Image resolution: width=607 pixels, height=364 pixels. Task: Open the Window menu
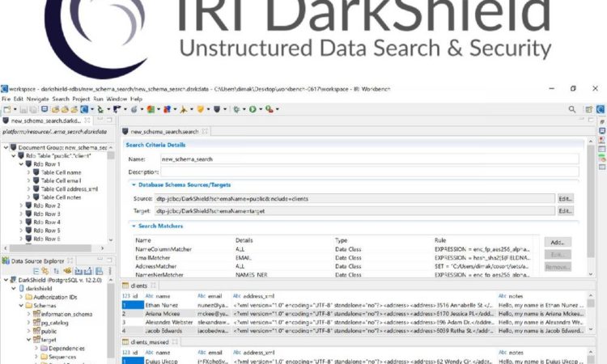click(x=117, y=99)
